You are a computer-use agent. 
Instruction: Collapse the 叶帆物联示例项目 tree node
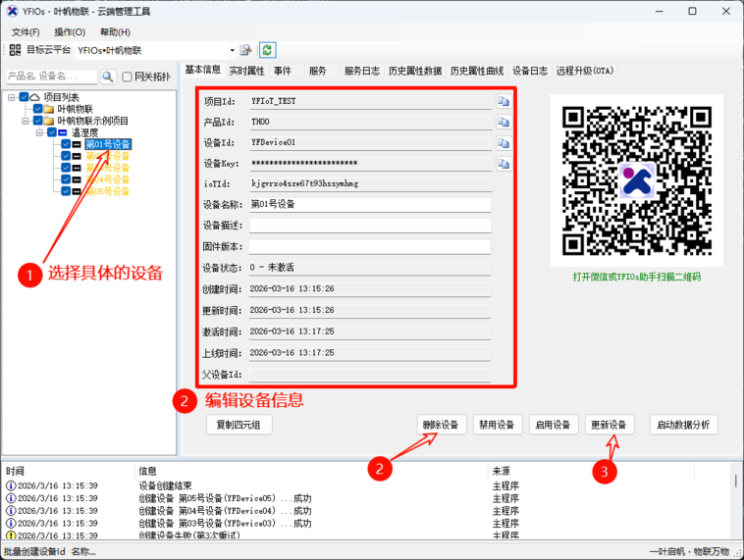tap(26, 121)
